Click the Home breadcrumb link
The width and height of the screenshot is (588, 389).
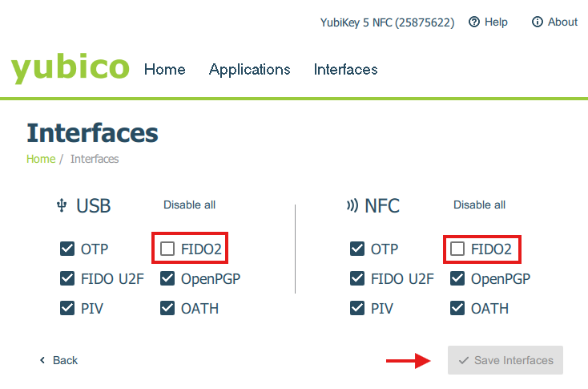(40, 159)
